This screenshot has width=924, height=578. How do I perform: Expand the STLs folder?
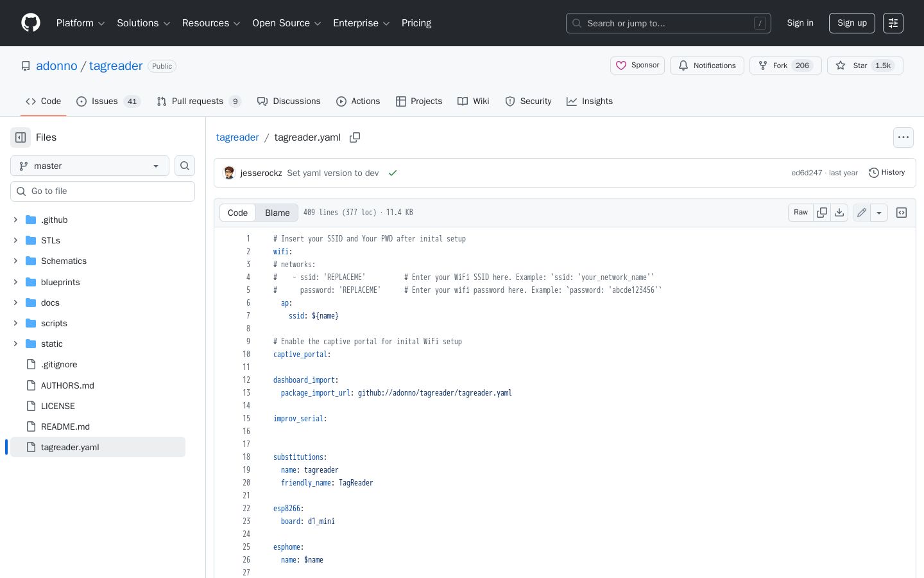coord(15,240)
